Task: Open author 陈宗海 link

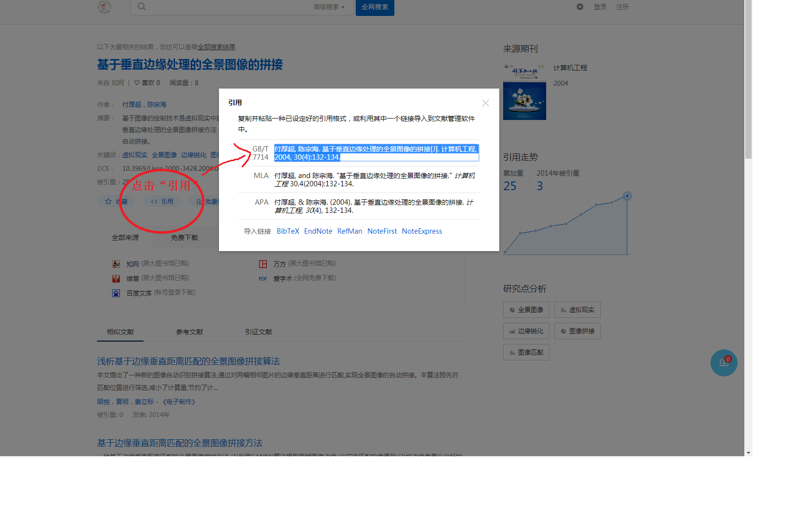Action: click(157, 105)
